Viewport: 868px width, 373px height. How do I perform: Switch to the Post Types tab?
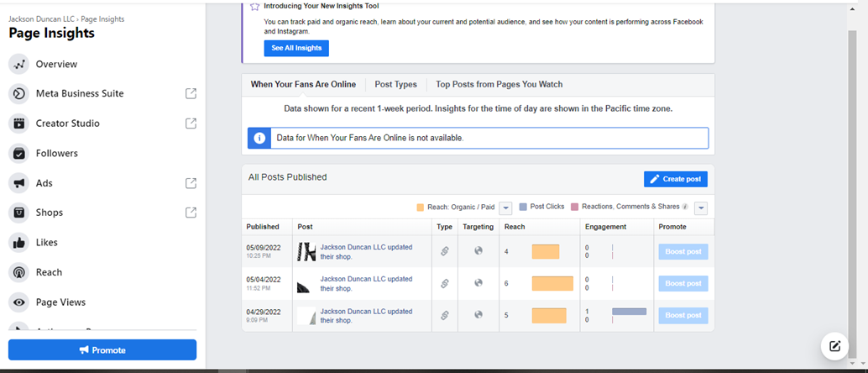pos(395,85)
